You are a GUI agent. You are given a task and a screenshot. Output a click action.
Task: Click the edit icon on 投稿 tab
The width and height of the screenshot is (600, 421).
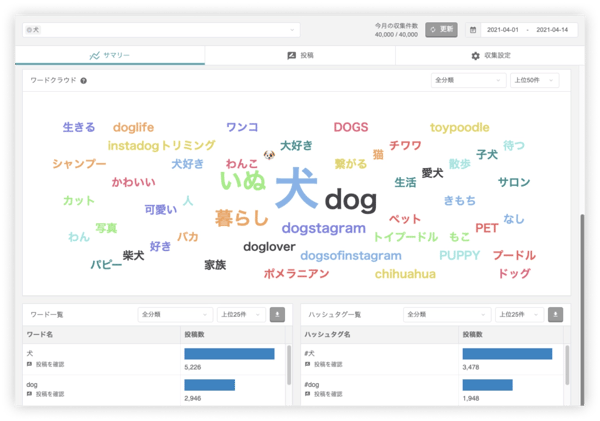[292, 55]
